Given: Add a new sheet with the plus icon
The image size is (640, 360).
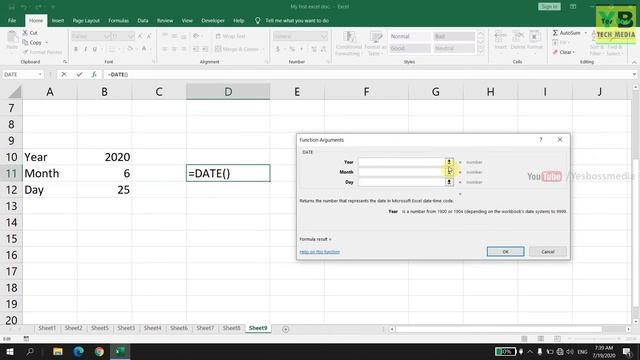Looking at the screenshot, I should [286, 329].
